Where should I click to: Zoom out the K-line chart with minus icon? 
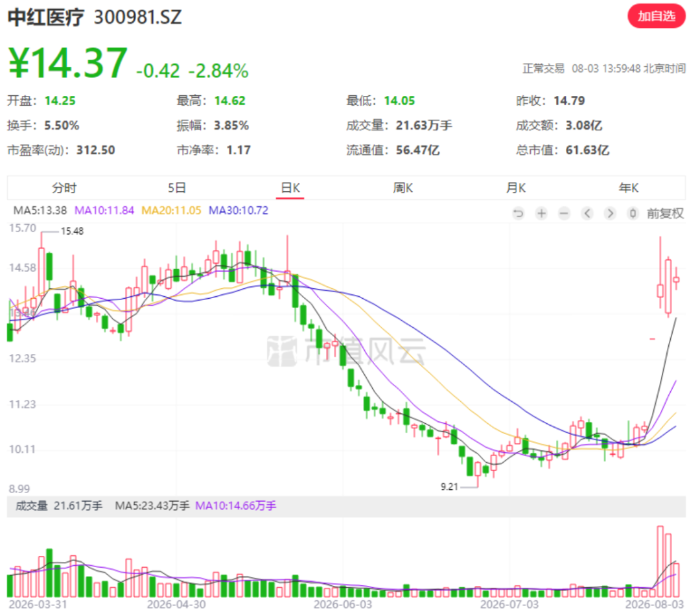565,213
